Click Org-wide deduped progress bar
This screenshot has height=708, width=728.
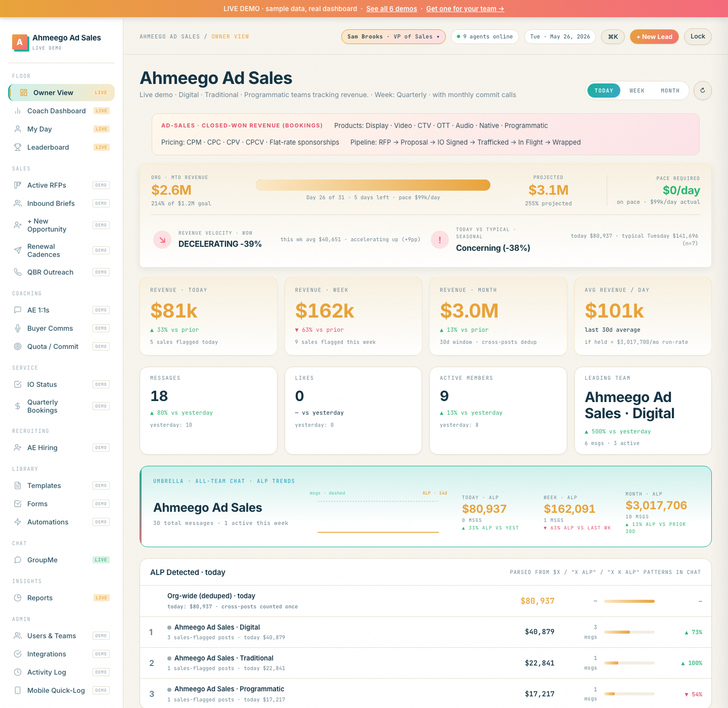point(629,601)
